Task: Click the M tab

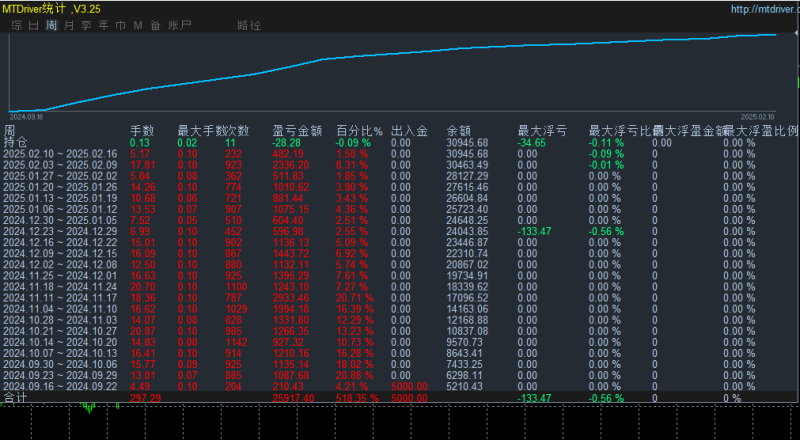Action: tap(138, 24)
